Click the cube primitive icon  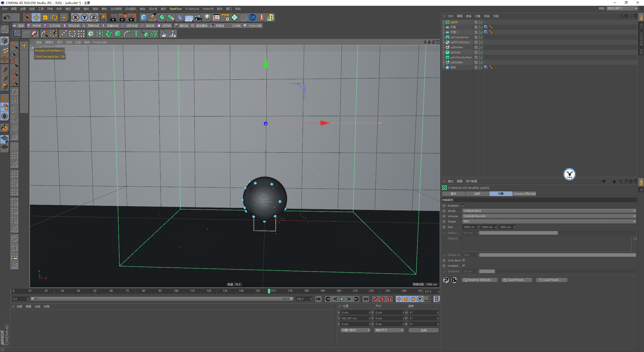pyautogui.click(x=144, y=17)
